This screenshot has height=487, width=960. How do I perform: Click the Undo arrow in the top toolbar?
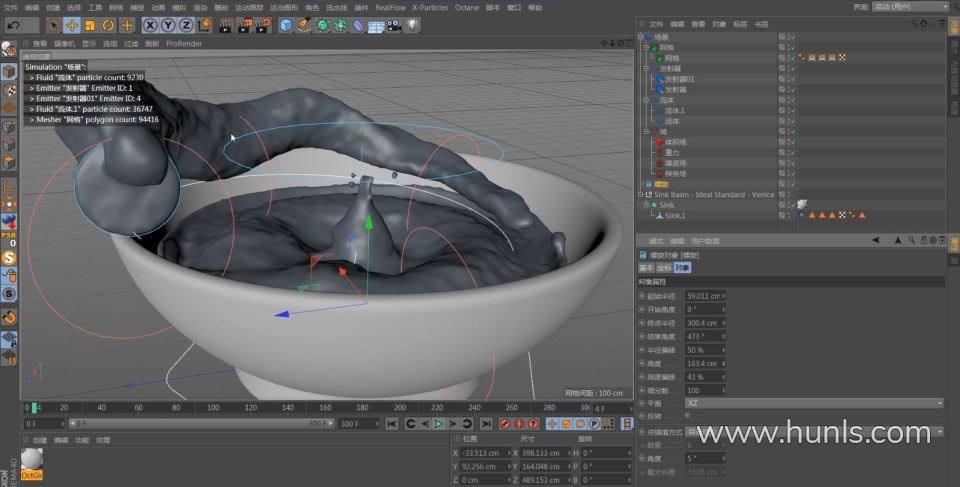pyautogui.click(x=14, y=25)
